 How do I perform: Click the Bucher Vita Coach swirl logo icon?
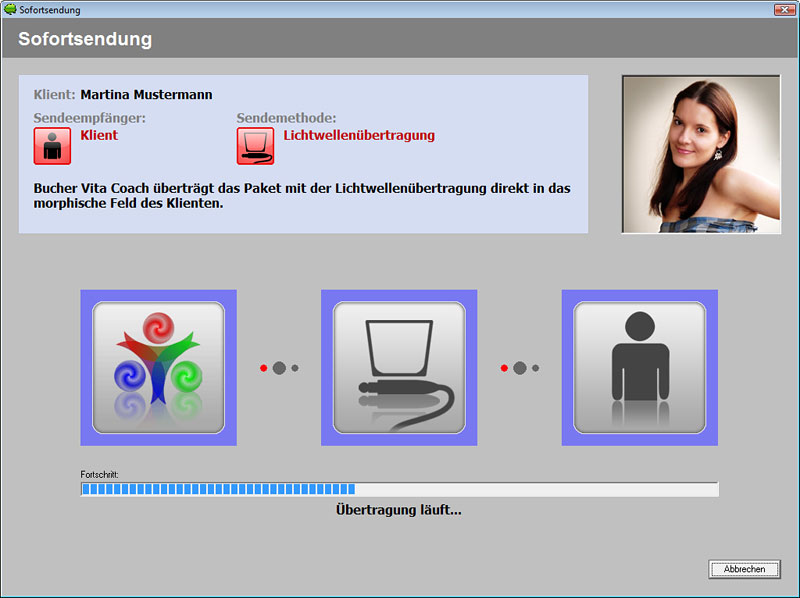click(158, 367)
